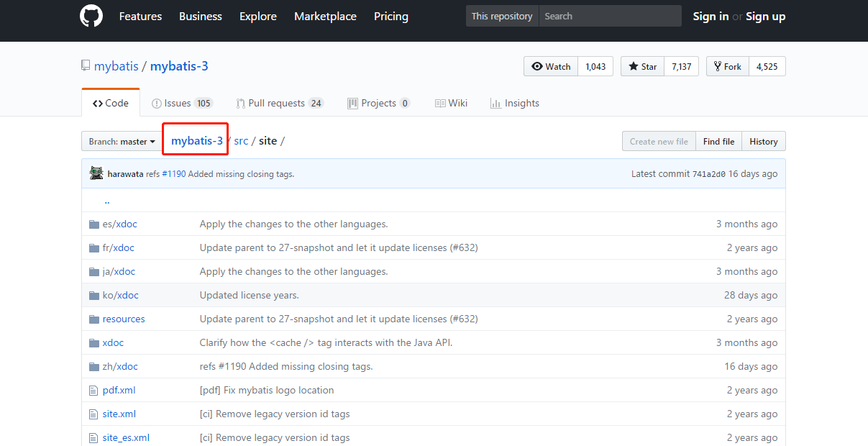Click the folder icon for ko/xdoc
Image resolution: width=868 pixels, height=446 pixels.
tap(93, 296)
